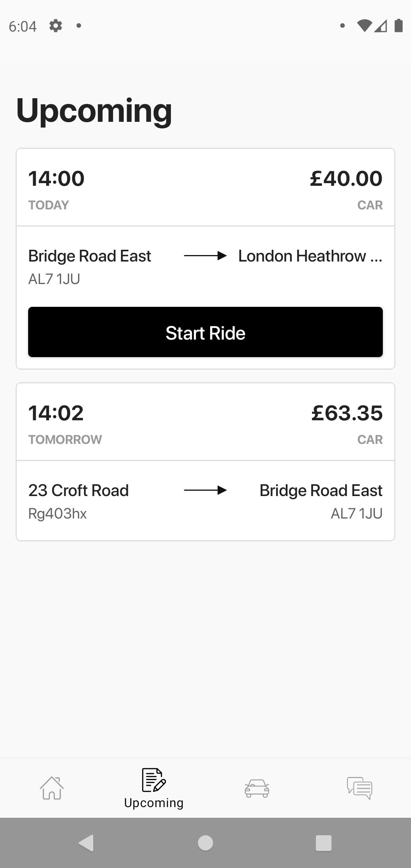
Task: Open settings gear in status bar
Action: [56, 26]
